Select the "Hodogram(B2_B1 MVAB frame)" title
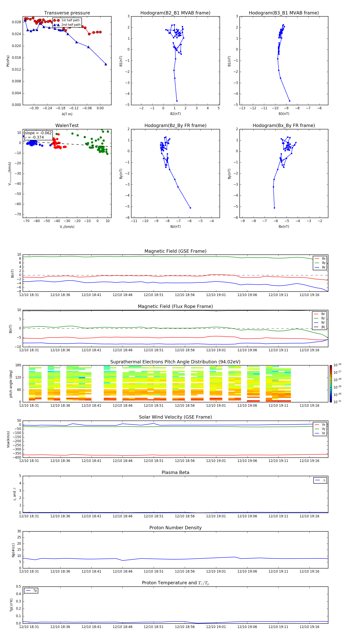Viewport: 351px width, 644px height. coord(175,13)
